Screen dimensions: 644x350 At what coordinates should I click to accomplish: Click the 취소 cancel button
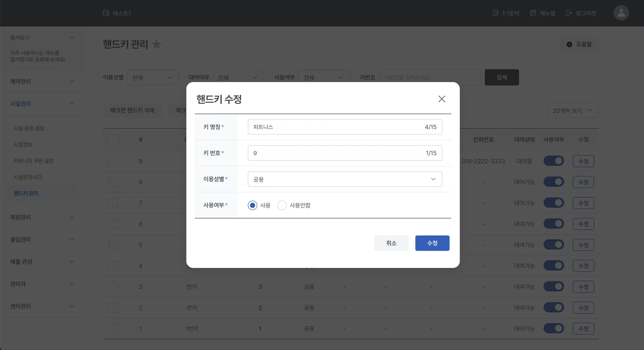tap(391, 243)
